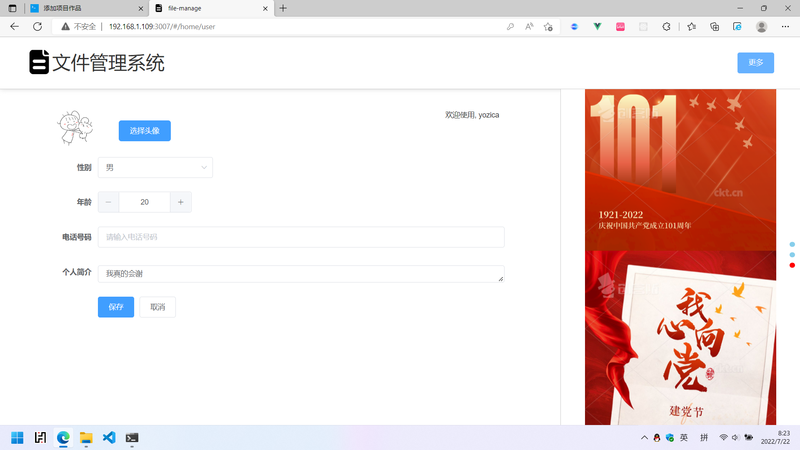Add page to favorites star icon
The height and width of the screenshot is (450, 800).
coord(548,27)
